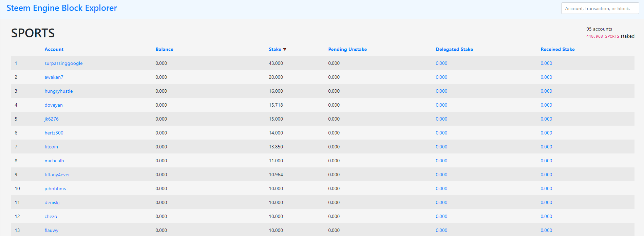The height and width of the screenshot is (236, 644).
Task: Focus the Account, transaction, or block search field
Action: pyautogui.click(x=600, y=8)
